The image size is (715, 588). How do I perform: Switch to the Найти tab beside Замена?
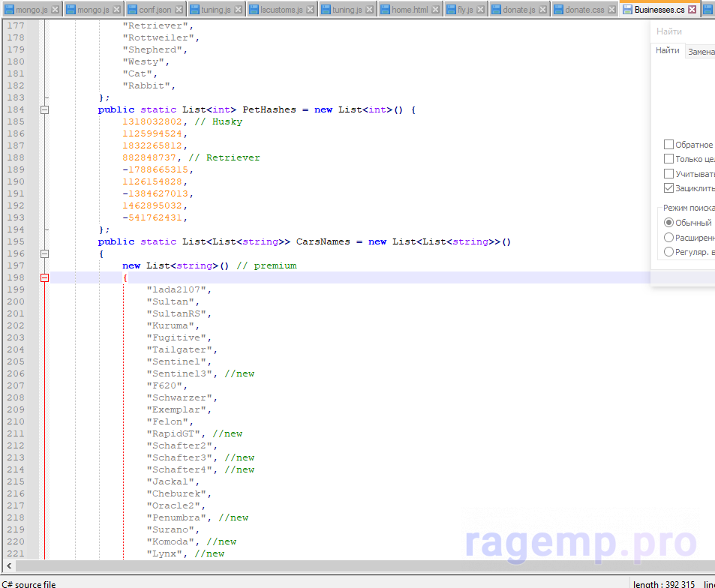click(668, 50)
